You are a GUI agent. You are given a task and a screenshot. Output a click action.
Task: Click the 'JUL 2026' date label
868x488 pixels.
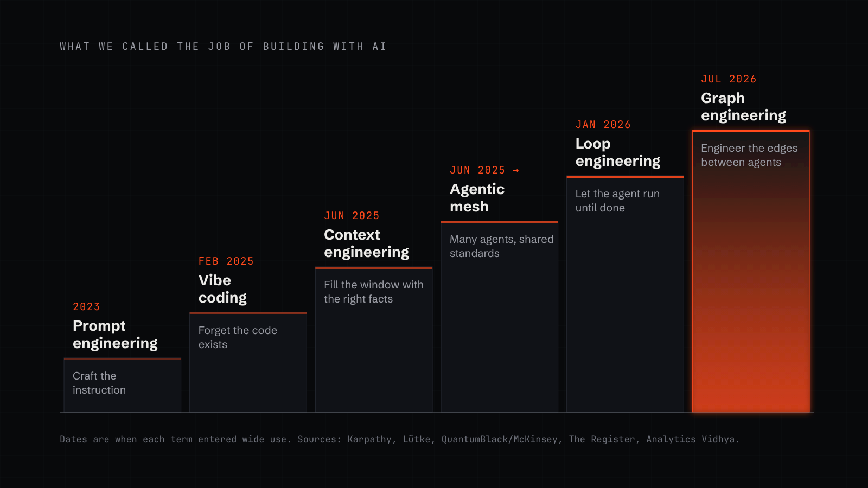pyautogui.click(x=729, y=79)
